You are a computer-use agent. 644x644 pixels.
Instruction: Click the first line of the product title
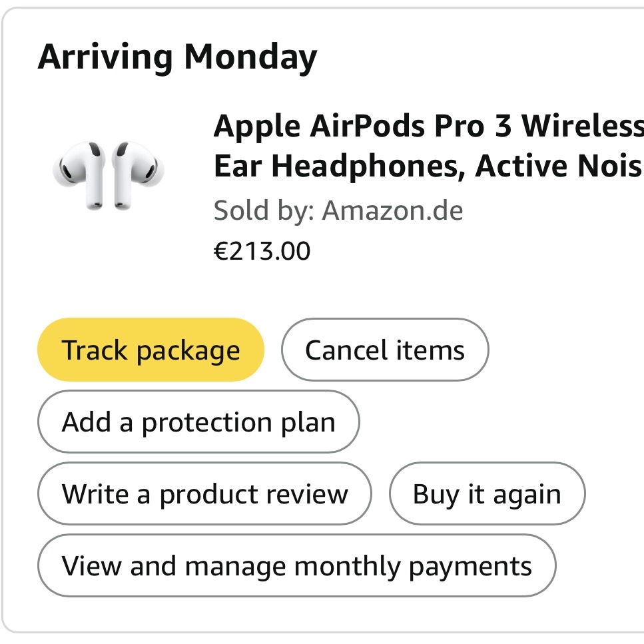point(428,126)
